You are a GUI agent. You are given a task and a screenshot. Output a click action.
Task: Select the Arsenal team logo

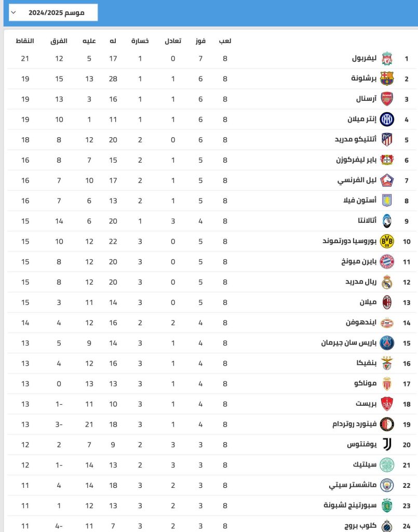[387, 99]
